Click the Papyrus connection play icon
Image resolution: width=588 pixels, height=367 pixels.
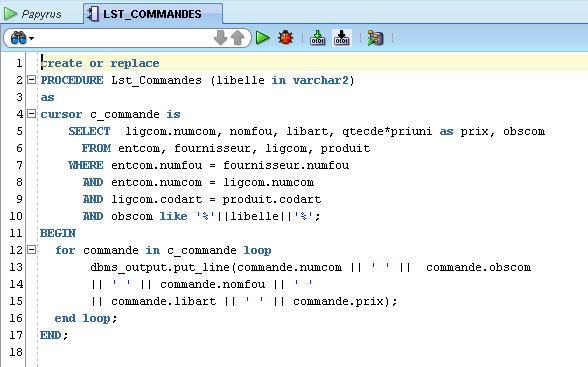click(10, 14)
